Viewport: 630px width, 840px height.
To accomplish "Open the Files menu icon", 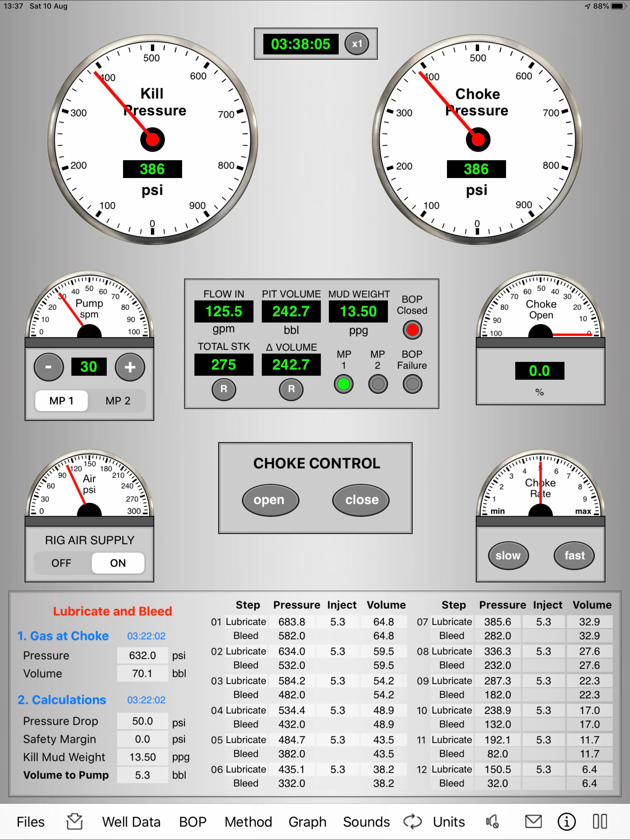I will tap(30, 821).
